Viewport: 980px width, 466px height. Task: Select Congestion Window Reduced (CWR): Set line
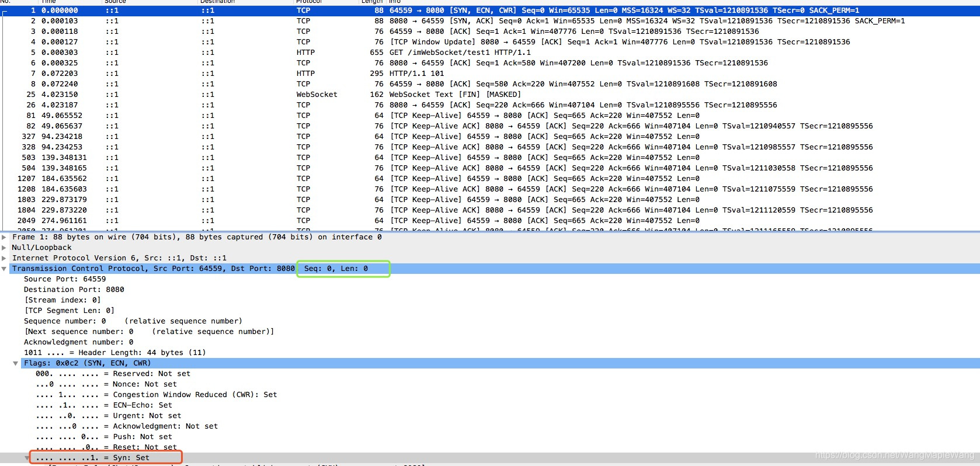point(157,395)
